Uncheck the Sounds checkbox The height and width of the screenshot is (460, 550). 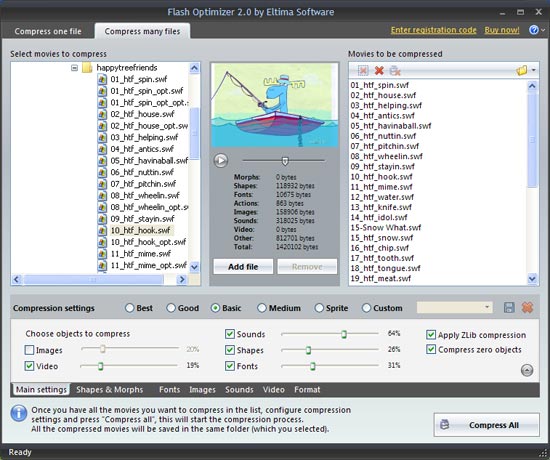click(x=230, y=334)
